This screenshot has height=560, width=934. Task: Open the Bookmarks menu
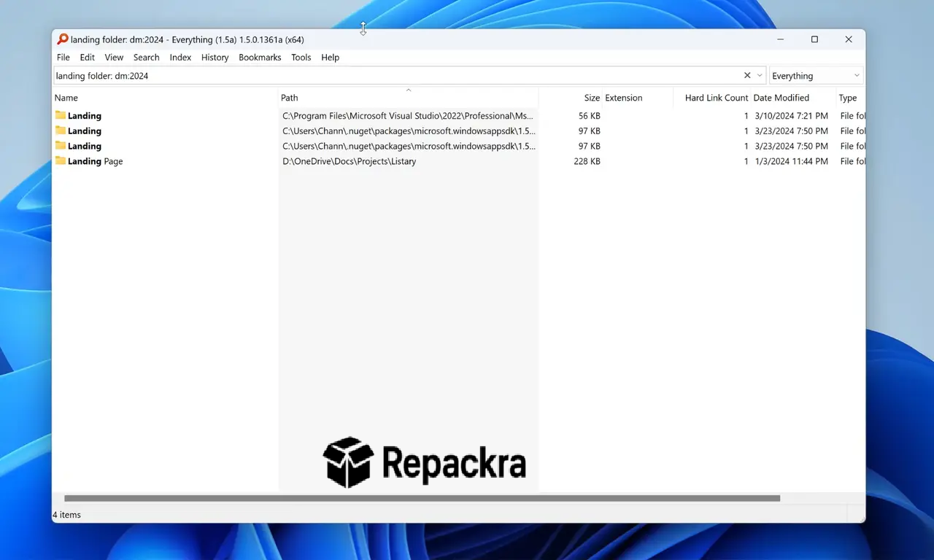pos(260,58)
